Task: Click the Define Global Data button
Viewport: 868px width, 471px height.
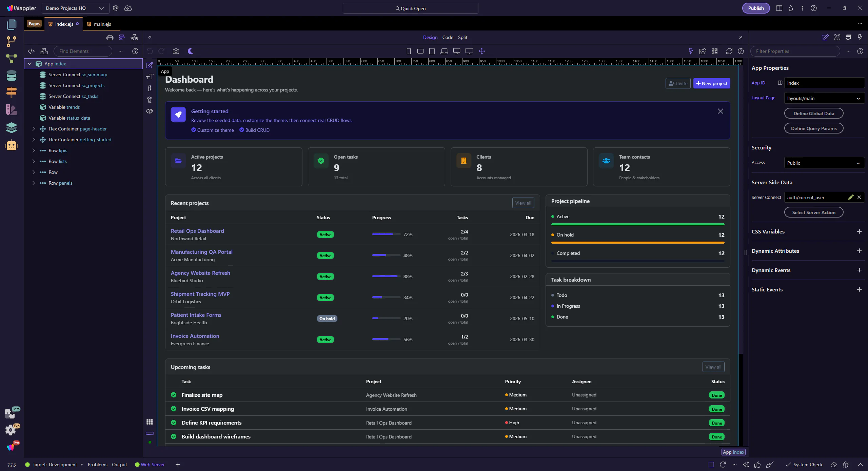Action: pos(813,114)
